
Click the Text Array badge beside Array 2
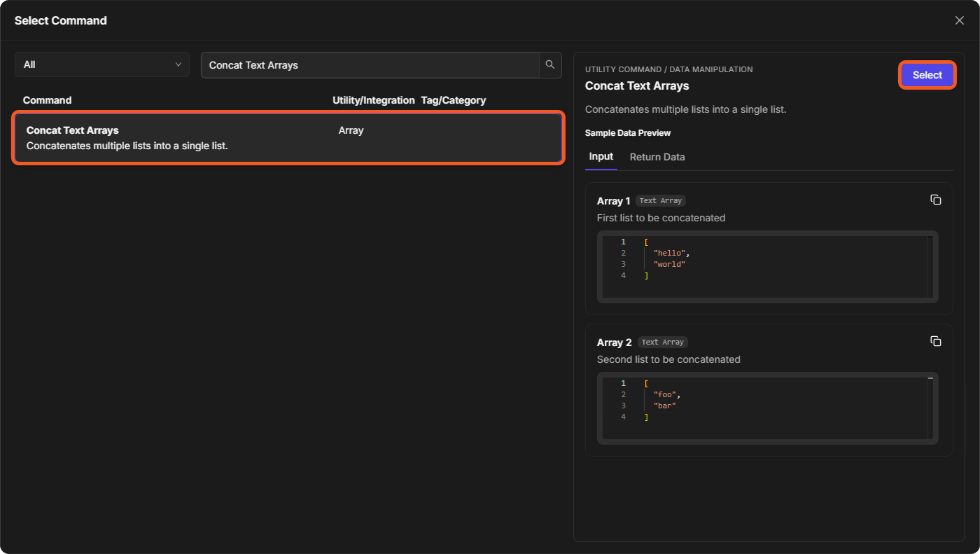[x=663, y=342]
